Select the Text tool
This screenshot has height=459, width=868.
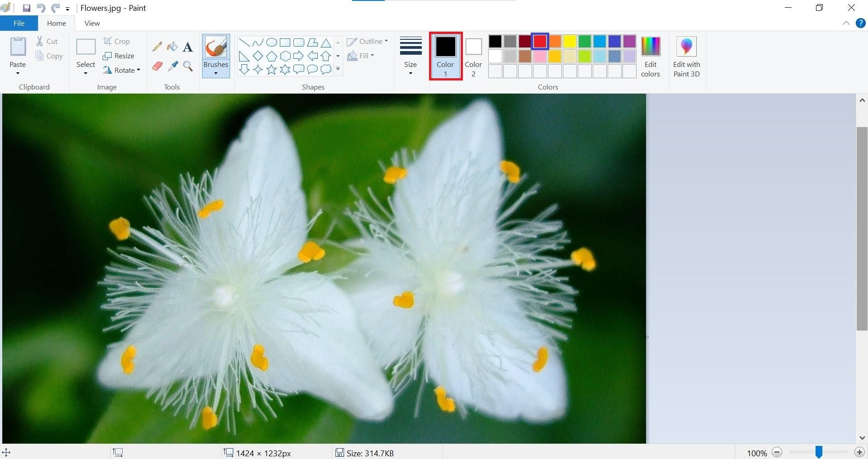tap(188, 46)
